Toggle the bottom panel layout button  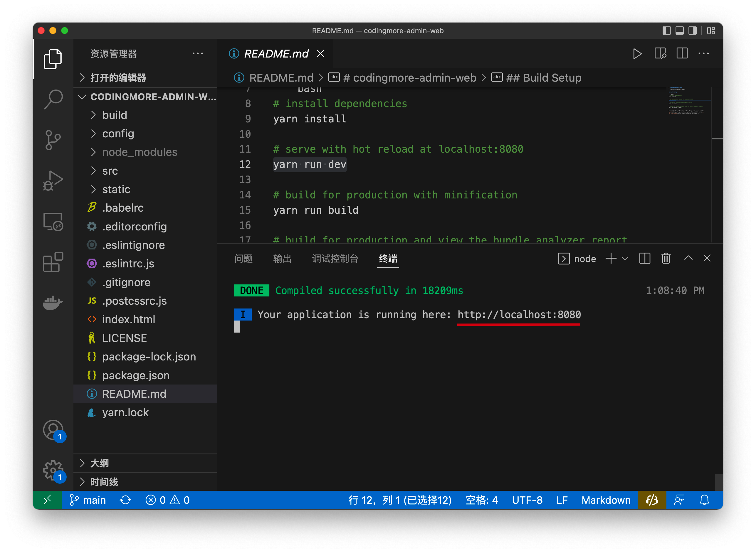tap(680, 31)
